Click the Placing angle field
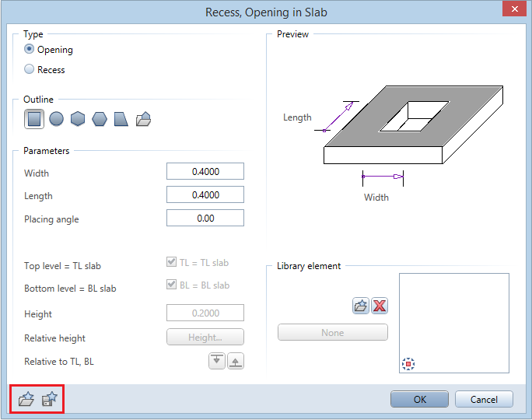The height and width of the screenshot is (420, 532). (205, 218)
